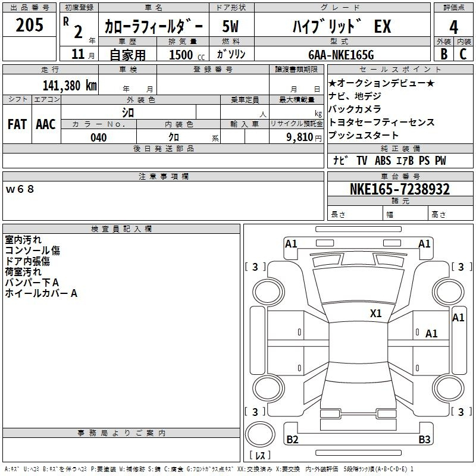Click the mileage value 141,380 km
Viewport: 476px width, 476px height.
tap(69, 85)
